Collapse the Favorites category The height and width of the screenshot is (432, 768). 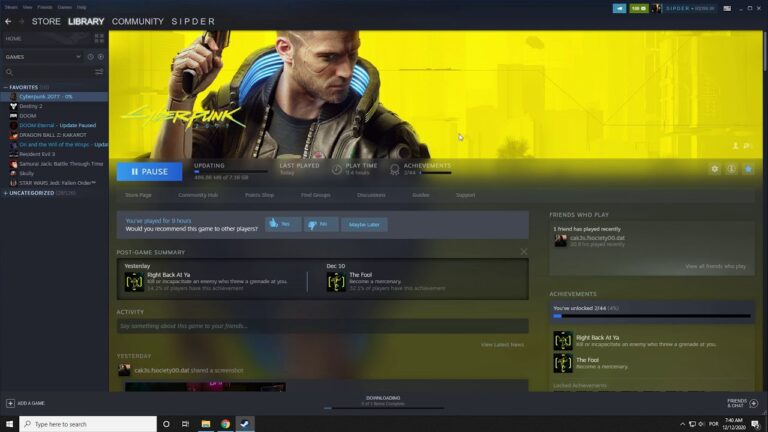click(5, 87)
